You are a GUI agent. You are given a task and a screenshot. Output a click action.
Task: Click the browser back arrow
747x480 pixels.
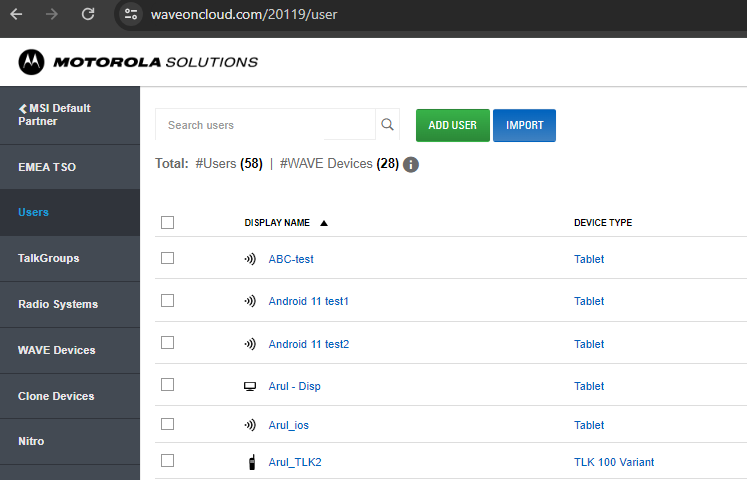click(x=16, y=14)
